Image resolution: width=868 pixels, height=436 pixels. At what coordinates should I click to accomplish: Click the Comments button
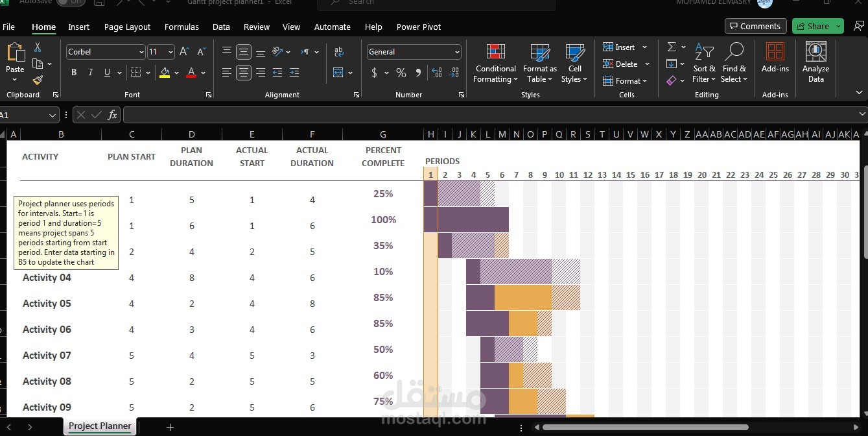pos(756,26)
